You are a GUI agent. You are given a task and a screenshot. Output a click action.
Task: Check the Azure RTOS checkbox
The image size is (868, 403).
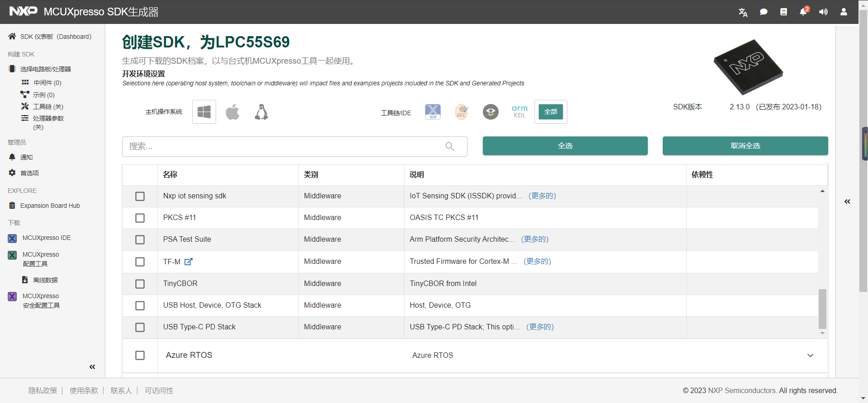pyautogui.click(x=140, y=355)
